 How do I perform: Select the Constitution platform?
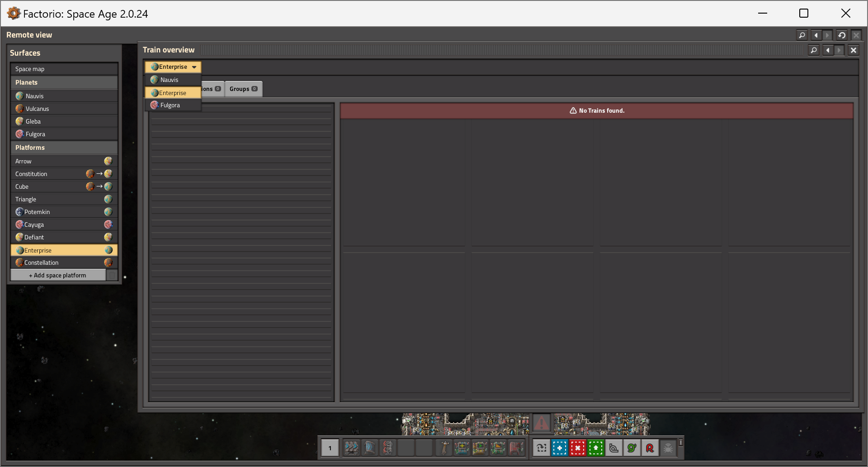[x=64, y=174]
